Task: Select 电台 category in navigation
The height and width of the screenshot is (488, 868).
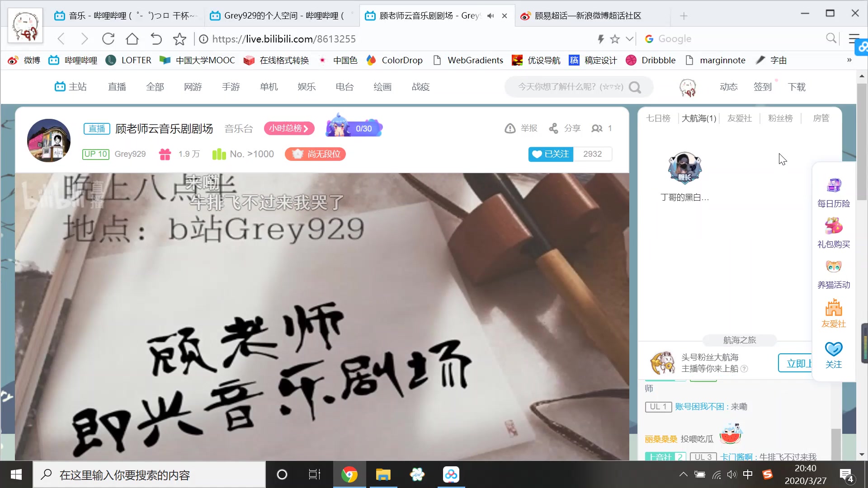Action: [x=344, y=87]
